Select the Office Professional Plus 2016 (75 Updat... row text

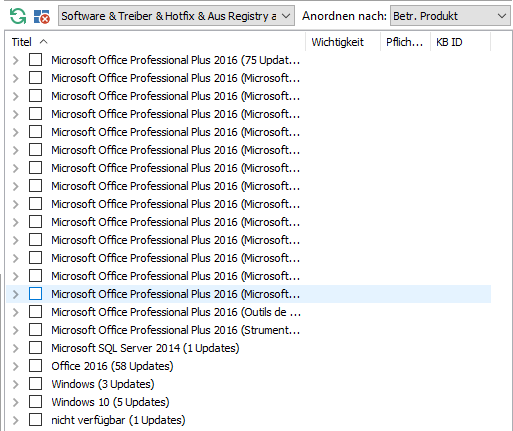pyautogui.click(x=175, y=60)
